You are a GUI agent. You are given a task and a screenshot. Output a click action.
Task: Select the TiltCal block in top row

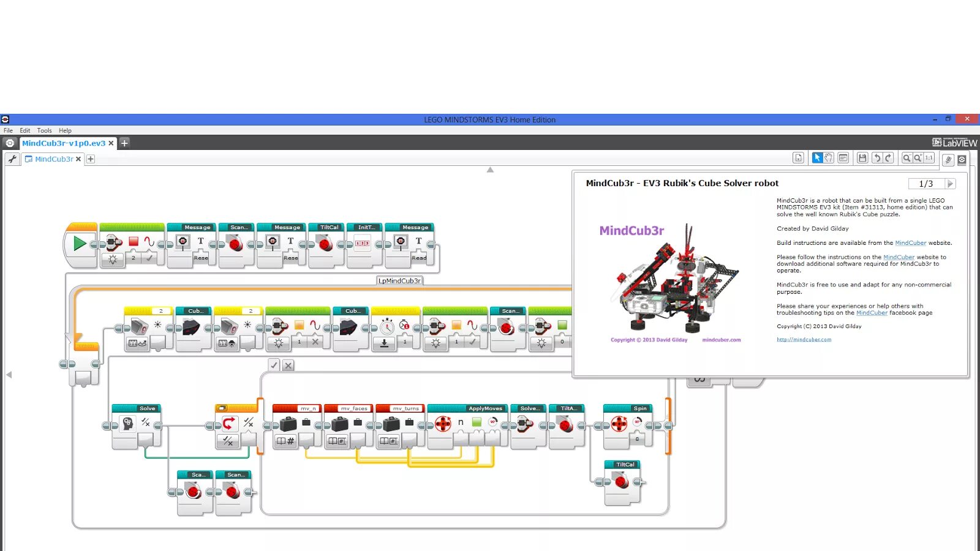pyautogui.click(x=326, y=246)
